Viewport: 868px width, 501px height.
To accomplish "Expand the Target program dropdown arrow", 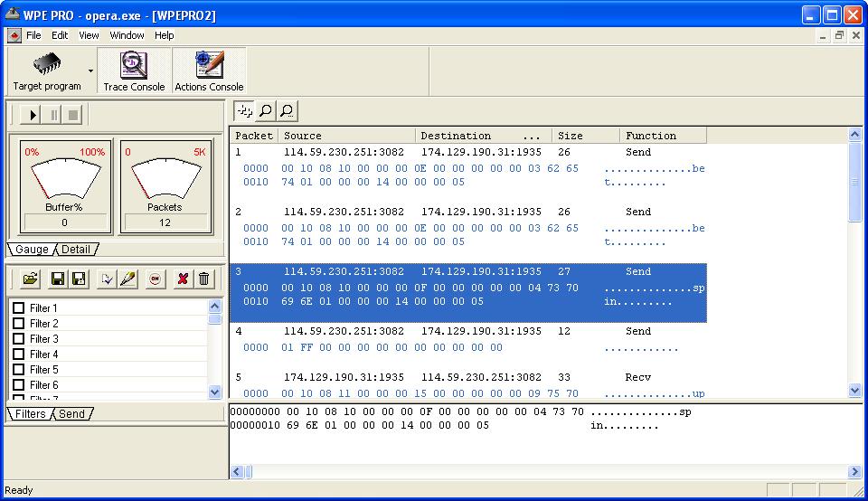I will [90, 71].
